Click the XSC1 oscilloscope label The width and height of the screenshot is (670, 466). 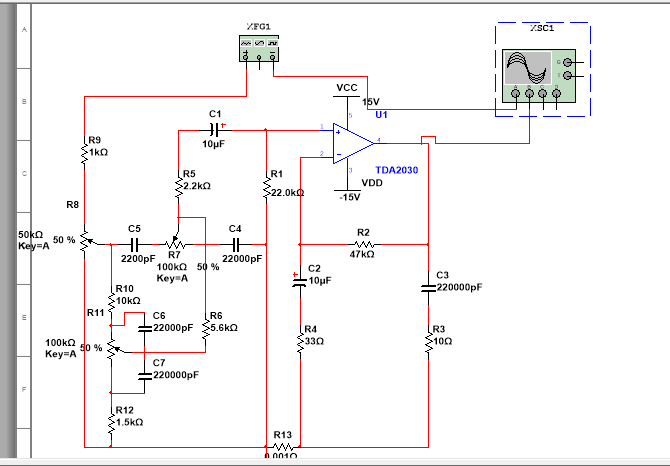coord(542,28)
